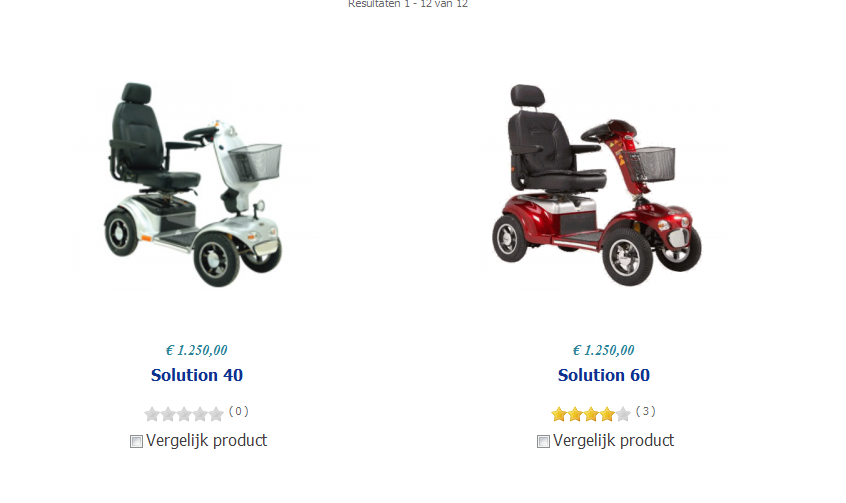Click the (3) review count for Solution 60
This screenshot has width=846, height=503.
click(x=645, y=411)
